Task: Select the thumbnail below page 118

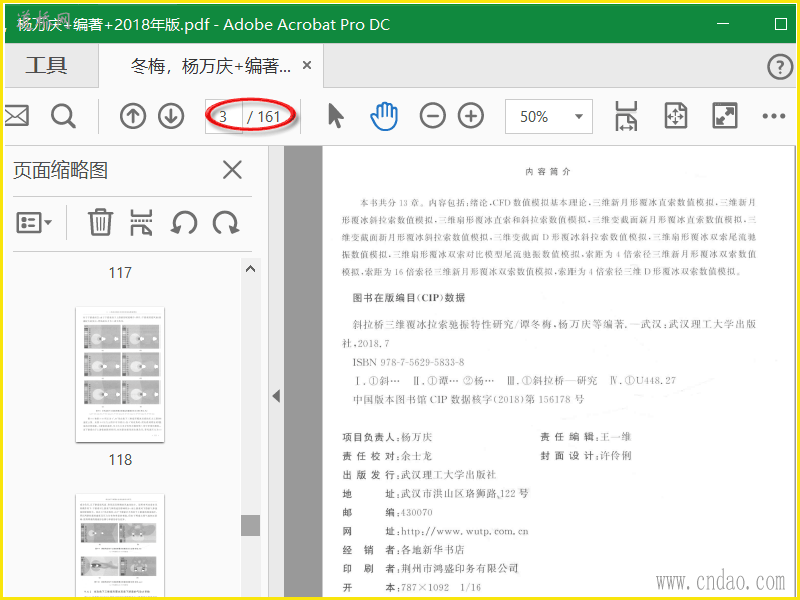Action: coord(120,545)
